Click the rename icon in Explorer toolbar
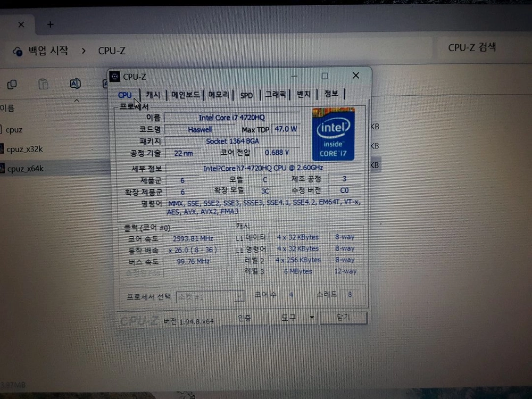Screen dimensions: 532x399 (x=75, y=84)
